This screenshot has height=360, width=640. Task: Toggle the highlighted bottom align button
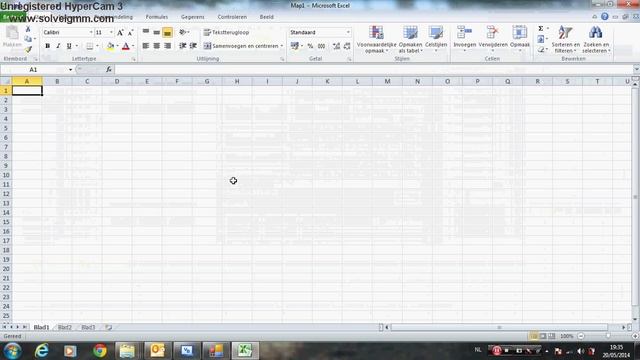(x=167, y=32)
